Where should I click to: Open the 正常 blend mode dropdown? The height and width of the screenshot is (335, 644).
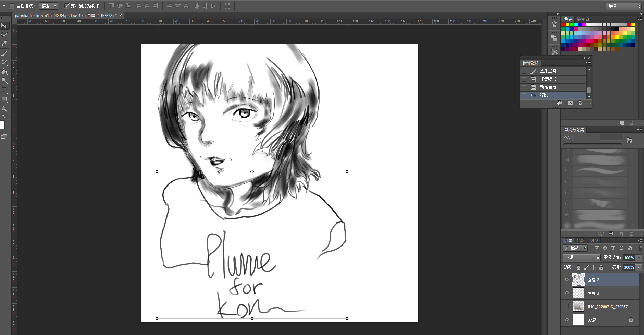coord(582,258)
